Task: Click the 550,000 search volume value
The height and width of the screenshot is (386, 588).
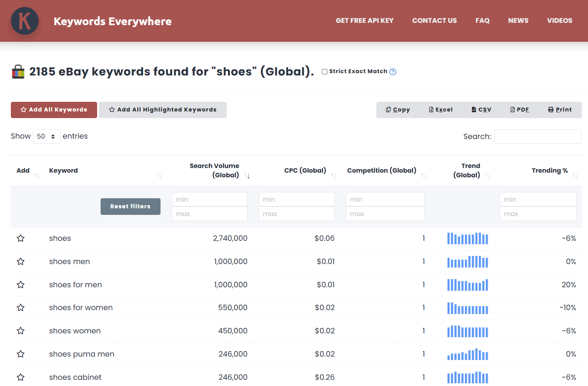Action: [233, 307]
